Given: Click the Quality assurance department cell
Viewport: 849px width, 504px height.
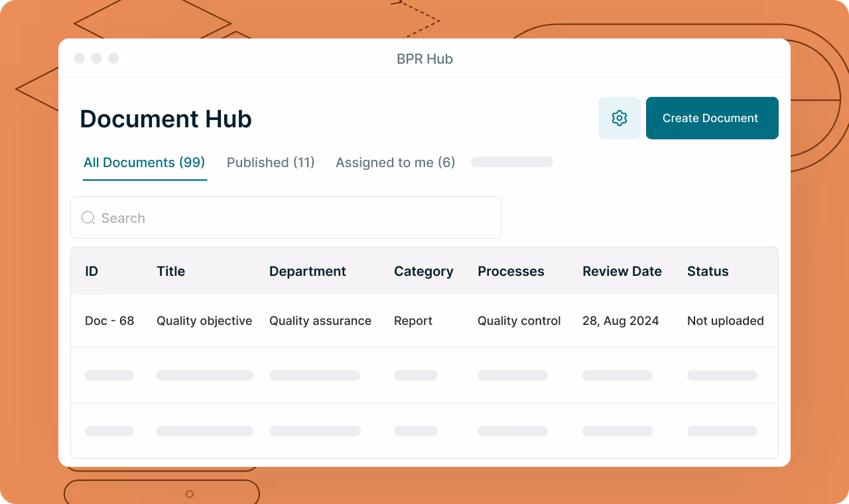Looking at the screenshot, I should click(320, 321).
